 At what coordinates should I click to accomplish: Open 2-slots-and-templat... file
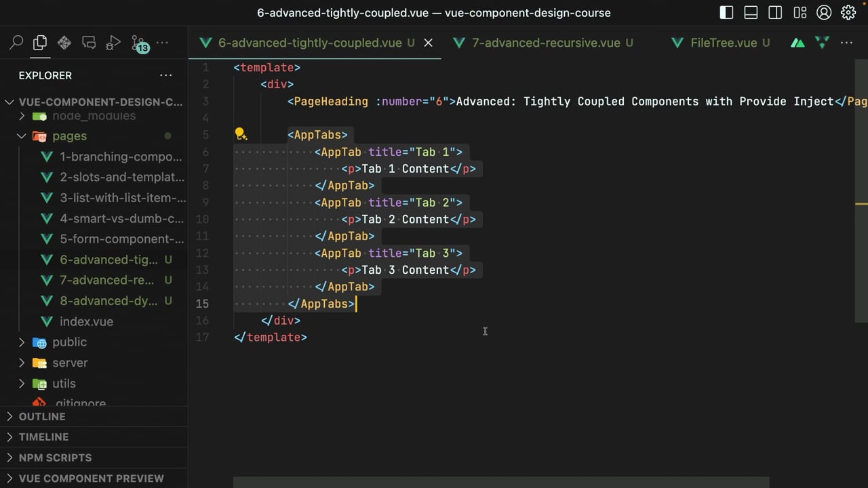click(122, 177)
